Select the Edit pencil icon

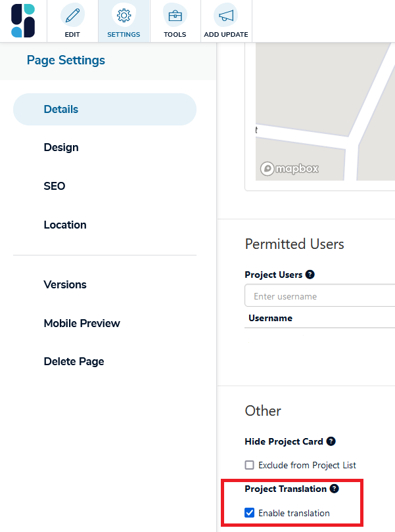coord(72,14)
